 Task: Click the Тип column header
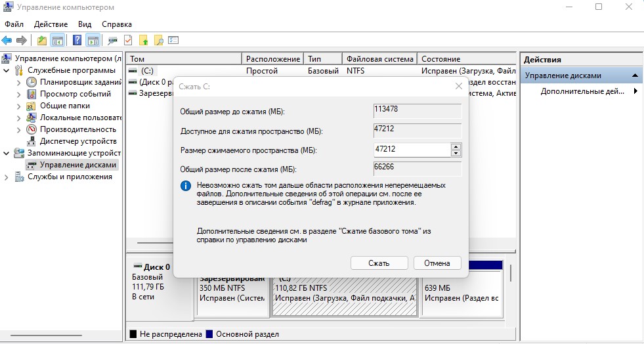point(323,58)
